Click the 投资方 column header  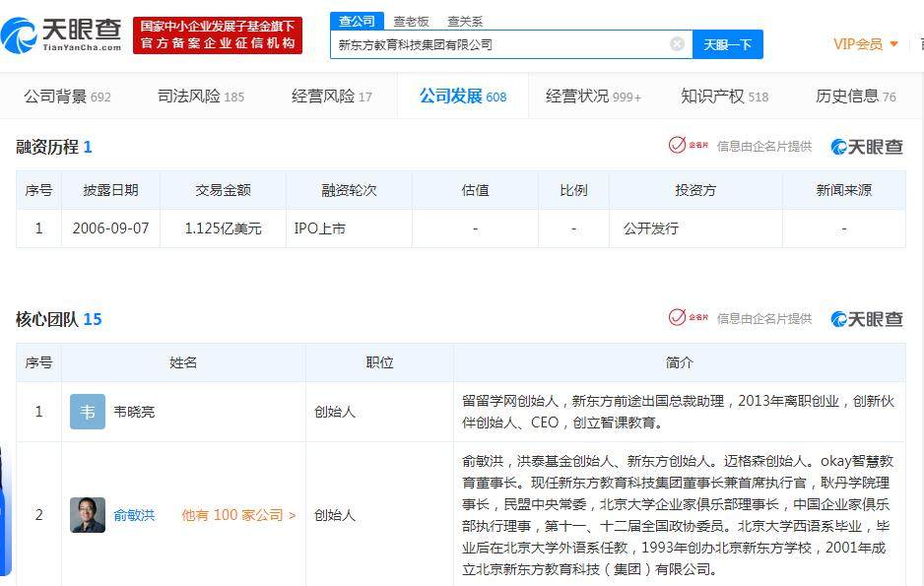(695, 190)
